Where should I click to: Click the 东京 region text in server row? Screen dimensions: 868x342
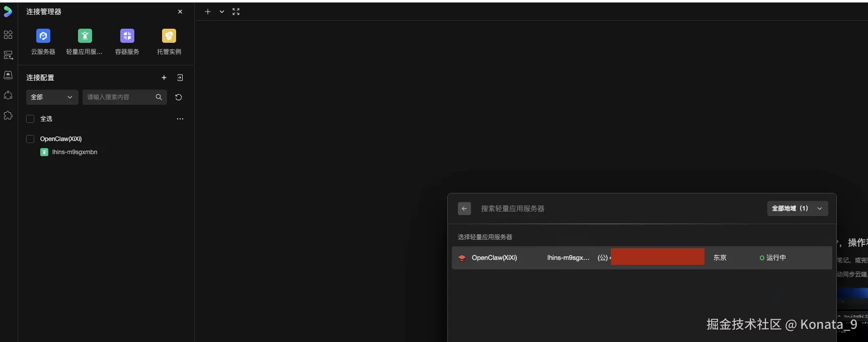point(720,258)
